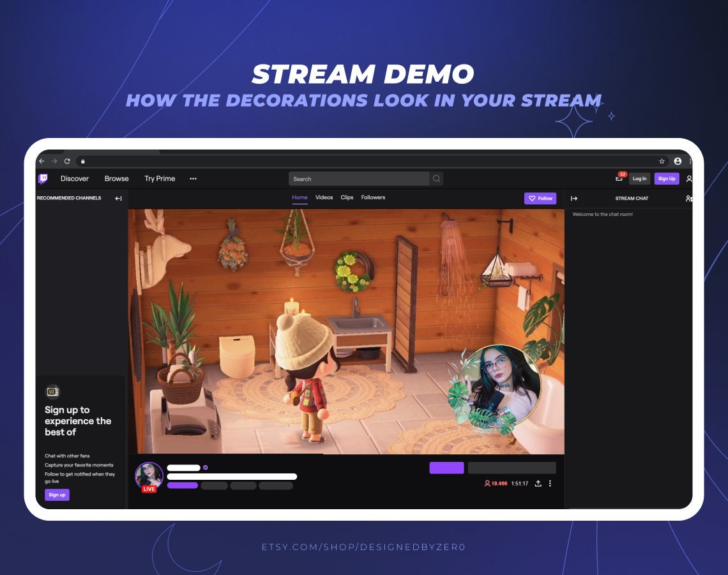Click the Twitch logo
Viewport: 728px width, 575px height.
(43, 178)
